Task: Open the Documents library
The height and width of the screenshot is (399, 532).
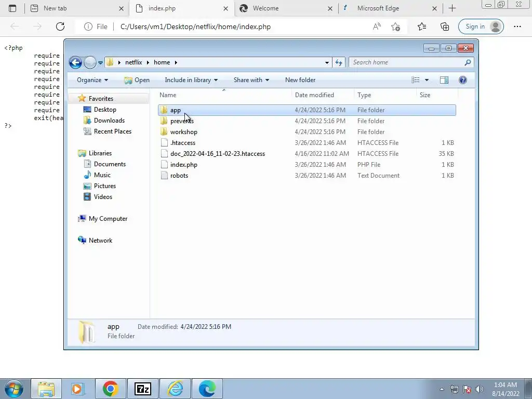Action: click(110, 164)
